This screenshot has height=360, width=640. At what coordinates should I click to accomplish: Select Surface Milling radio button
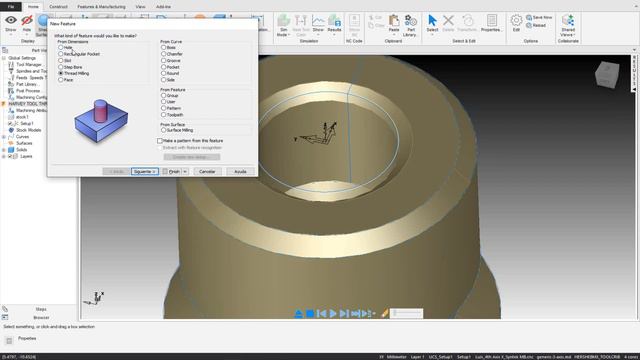(x=163, y=130)
